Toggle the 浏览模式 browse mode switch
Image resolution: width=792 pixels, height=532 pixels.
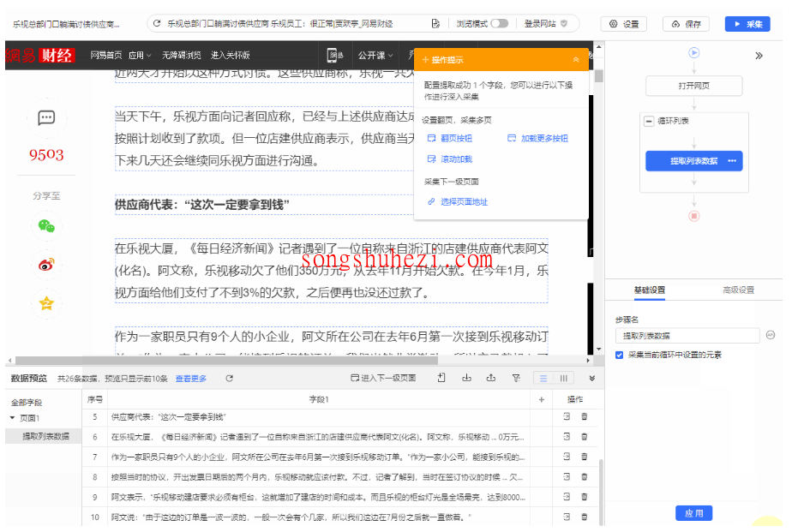(x=500, y=24)
